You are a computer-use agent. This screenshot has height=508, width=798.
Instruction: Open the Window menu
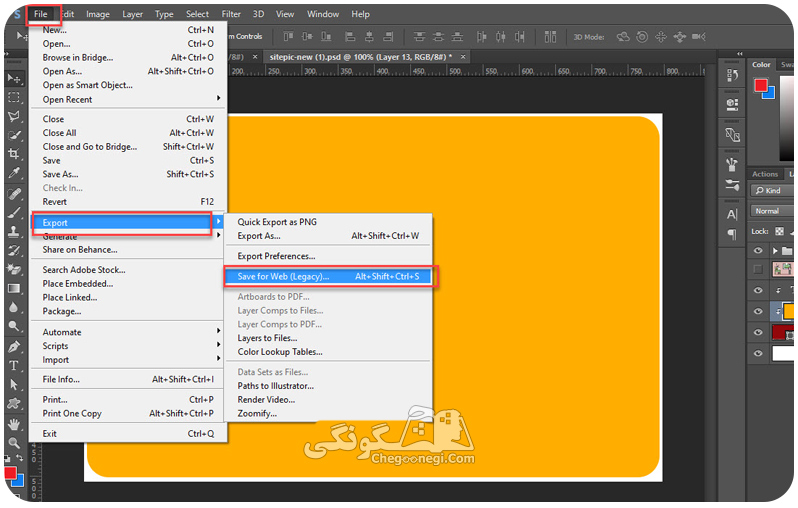pos(323,14)
